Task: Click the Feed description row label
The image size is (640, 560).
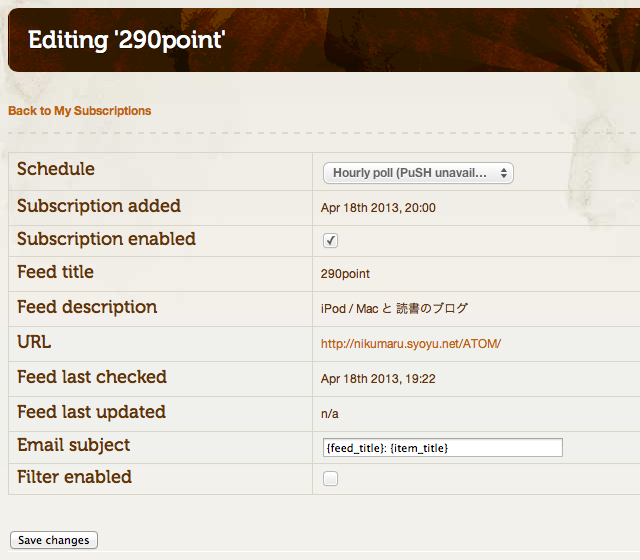Action: pyautogui.click(x=87, y=307)
